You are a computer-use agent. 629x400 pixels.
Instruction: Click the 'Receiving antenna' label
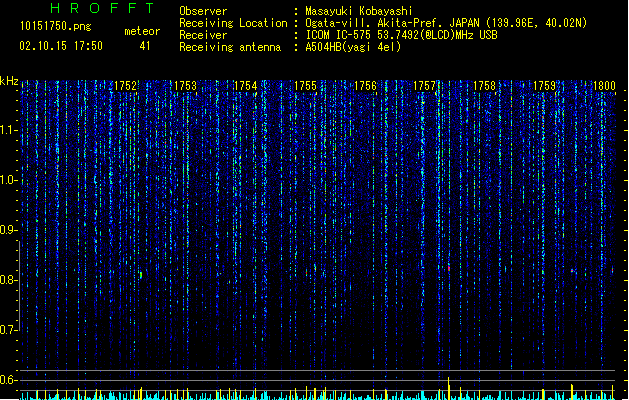click(x=230, y=47)
